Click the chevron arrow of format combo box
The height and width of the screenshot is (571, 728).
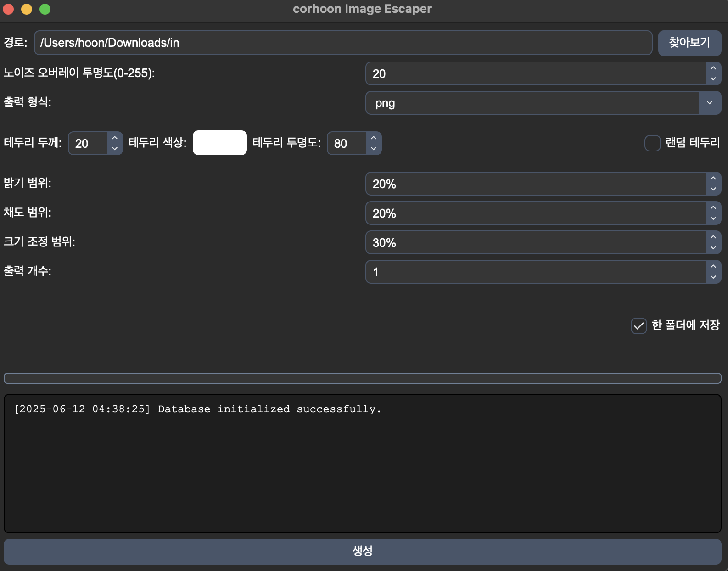pos(710,103)
